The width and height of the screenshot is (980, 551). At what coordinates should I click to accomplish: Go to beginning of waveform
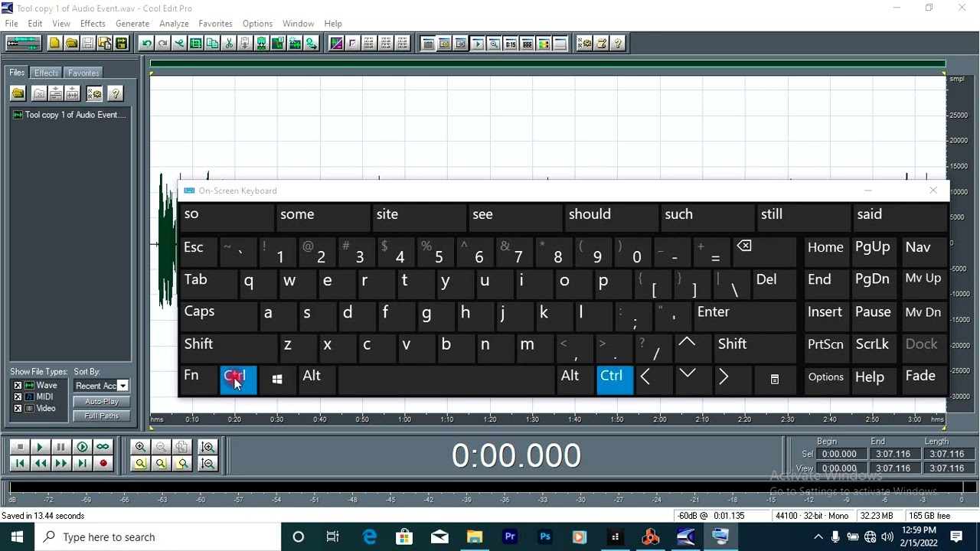pos(19,463)
